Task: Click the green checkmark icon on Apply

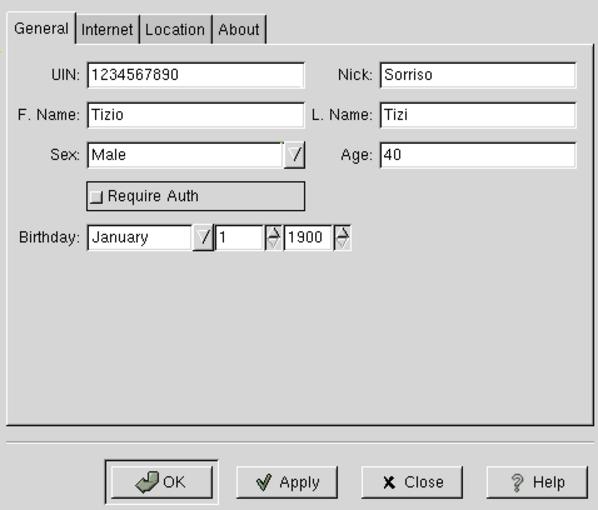Action: [264, 482]
